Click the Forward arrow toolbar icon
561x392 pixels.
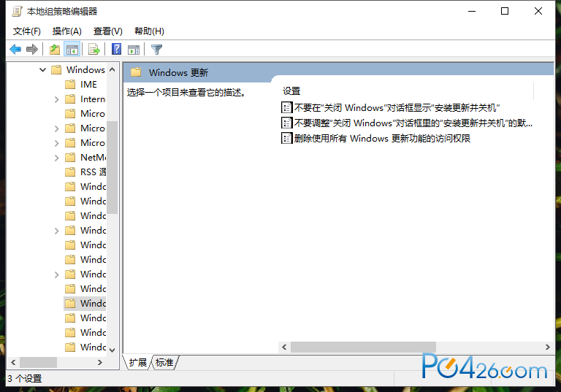click(x=32, y=49)
